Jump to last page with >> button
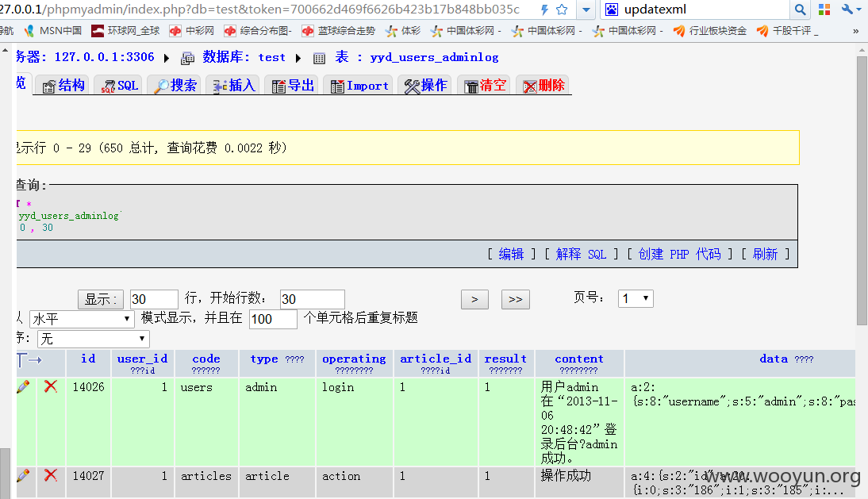 (516, 299)
